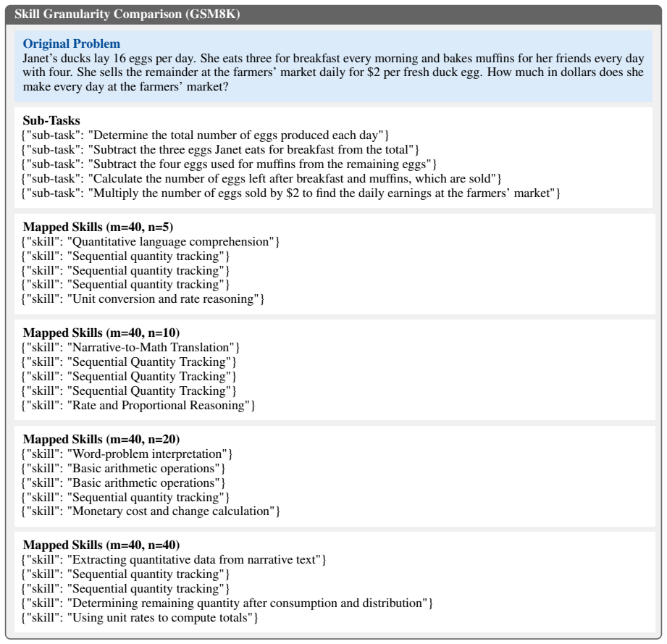Click the Using unit rates to compute totals line

click(x=140, y=617)
